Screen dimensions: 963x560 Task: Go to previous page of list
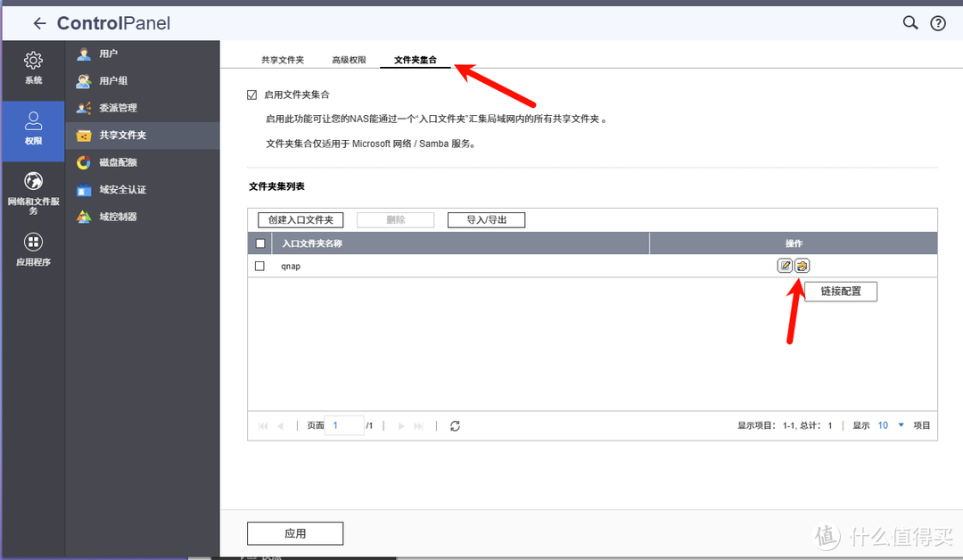(x=280, y=425)
